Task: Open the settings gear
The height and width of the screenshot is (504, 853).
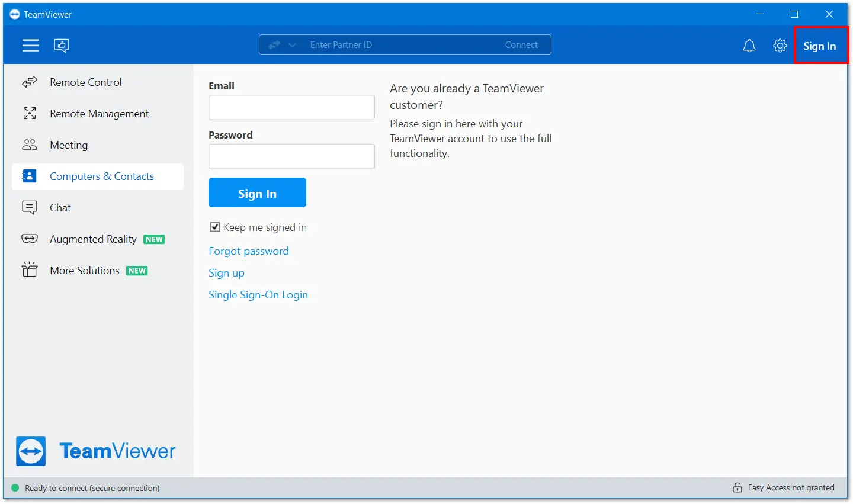Action: [x=780, y=46]
